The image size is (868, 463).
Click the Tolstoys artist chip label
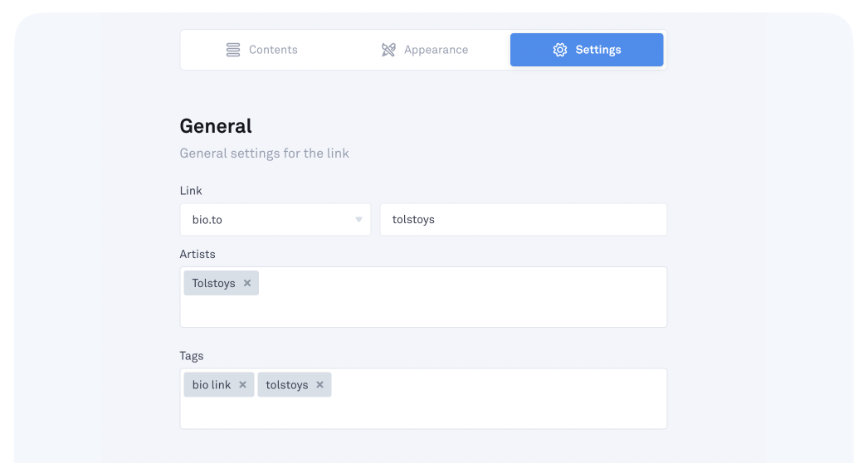[x=213, y=283]
